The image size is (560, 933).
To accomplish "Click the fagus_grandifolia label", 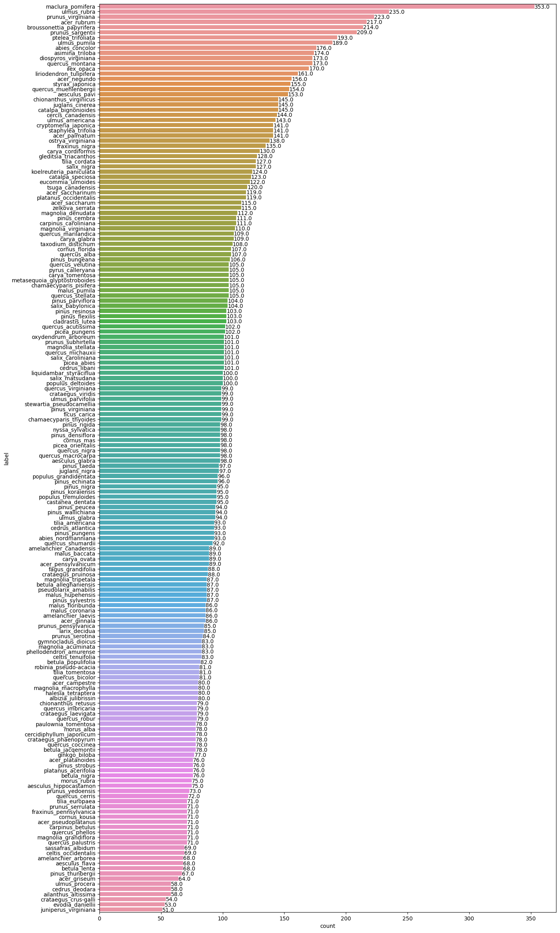I will [x=72, y=569].
